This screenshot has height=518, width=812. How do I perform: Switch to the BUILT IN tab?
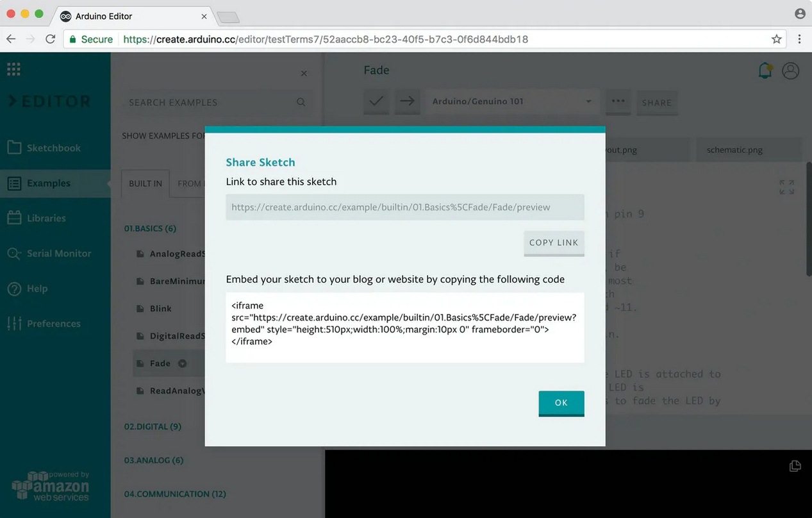[145, 183]
